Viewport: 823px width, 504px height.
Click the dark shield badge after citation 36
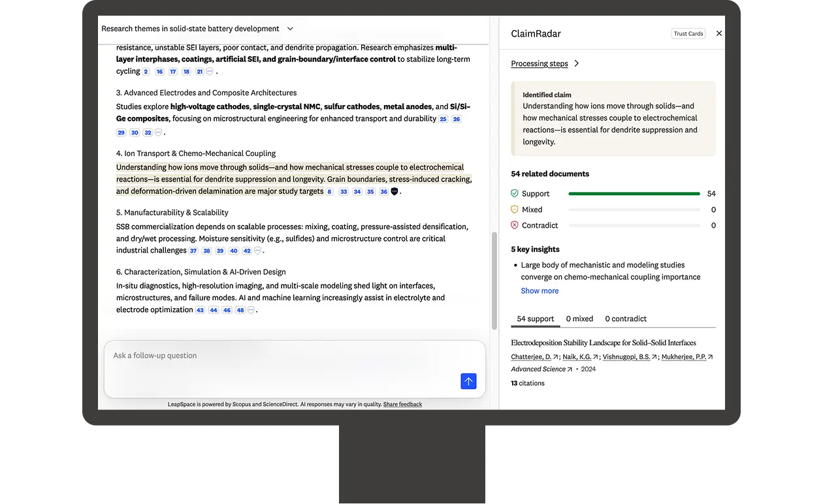tap(396, 191)
